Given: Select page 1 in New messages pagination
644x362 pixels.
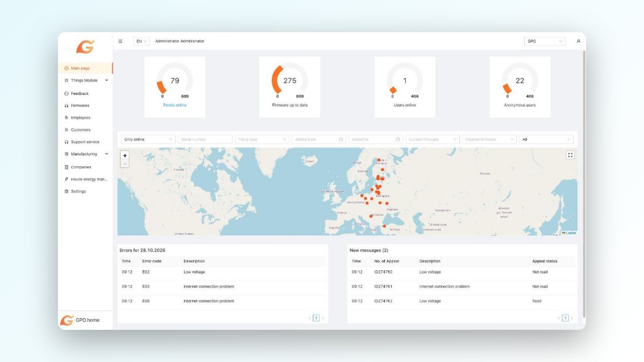Looking at the screenshot, I should pos(565,318).
